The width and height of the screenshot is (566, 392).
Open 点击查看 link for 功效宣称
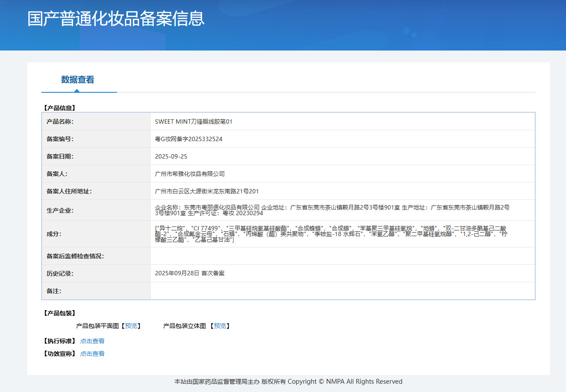[92, 354]
